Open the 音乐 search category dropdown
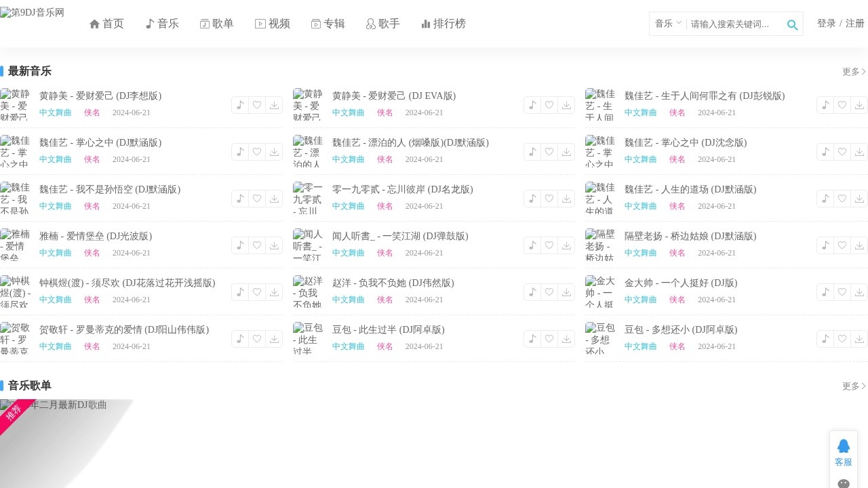This screenshot has height=488, width=868. tap(668, 24)
